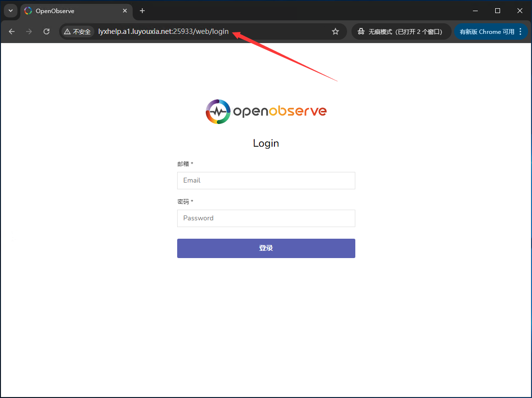The width and height of the screenshot is (532, 398).
Task: Click the OpenObserve tab favicon
Action: pos(28,11)
